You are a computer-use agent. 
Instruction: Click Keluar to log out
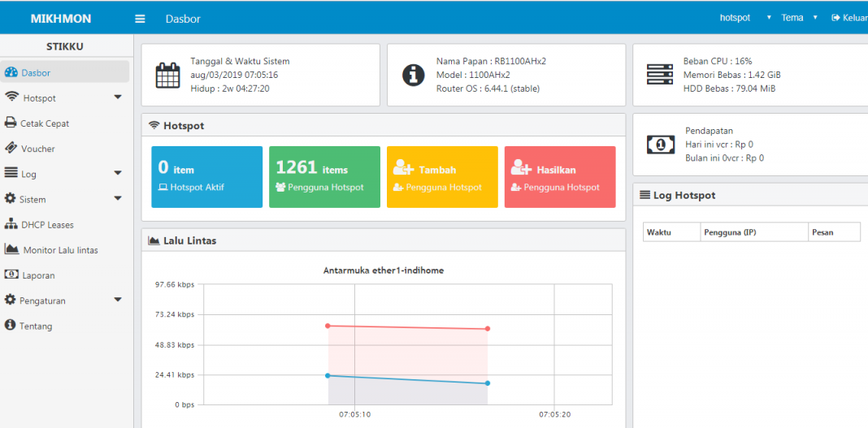pyautogui.click(x=849, y=18)
